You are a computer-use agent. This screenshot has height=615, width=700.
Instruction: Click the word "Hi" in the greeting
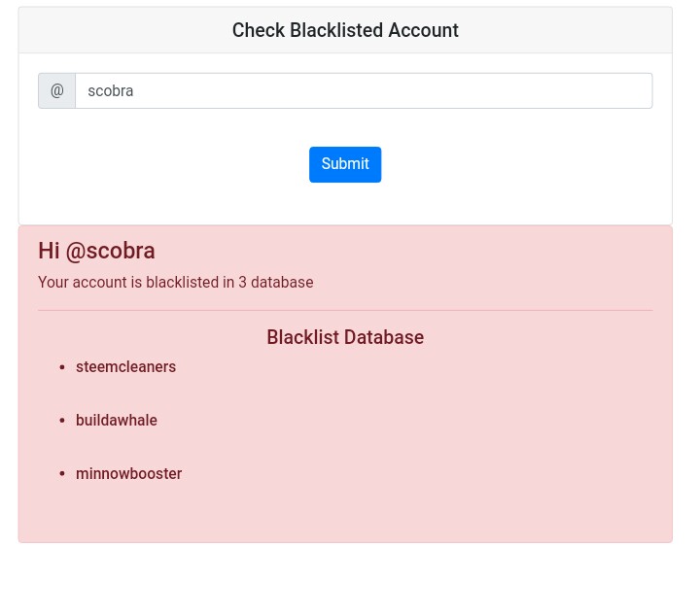tap(49, 251)
